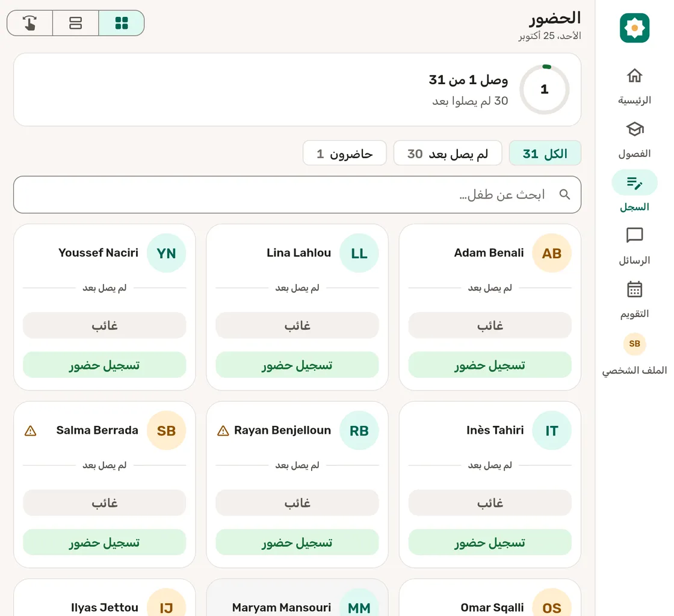Click the date الأحد، 25 أكتوبر
The width and height of the screenshot is (674, 616).
[550, 35]
